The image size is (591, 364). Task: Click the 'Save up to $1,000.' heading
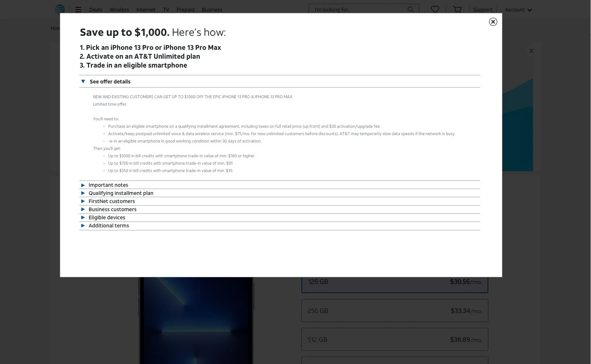124,32
